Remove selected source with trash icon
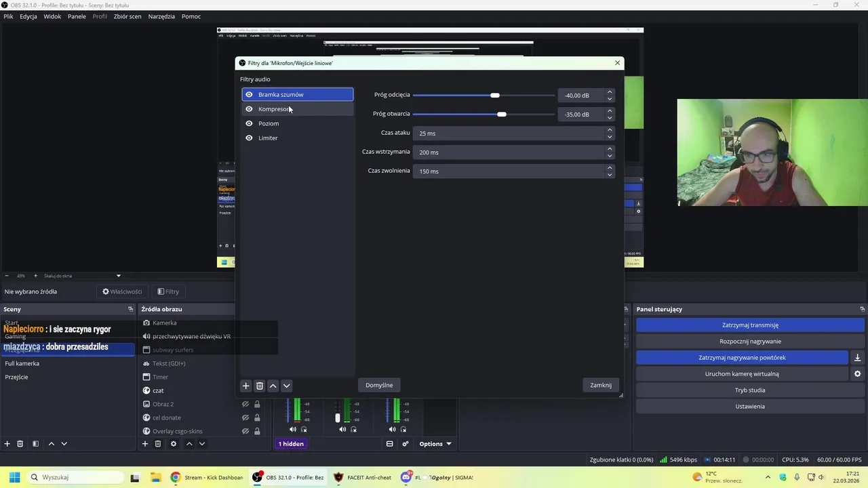The image size is (868, 488). coord(158,444)
